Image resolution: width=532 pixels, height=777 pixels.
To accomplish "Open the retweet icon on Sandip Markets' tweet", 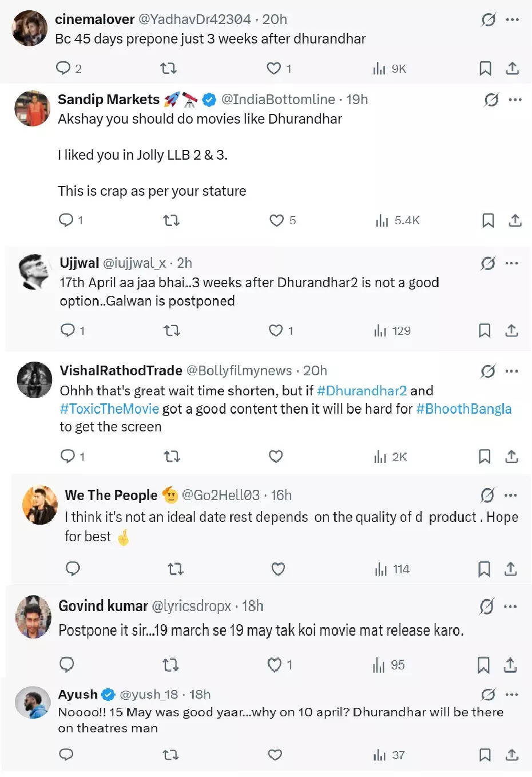I will pyautogui.click(x=170, y=220).
